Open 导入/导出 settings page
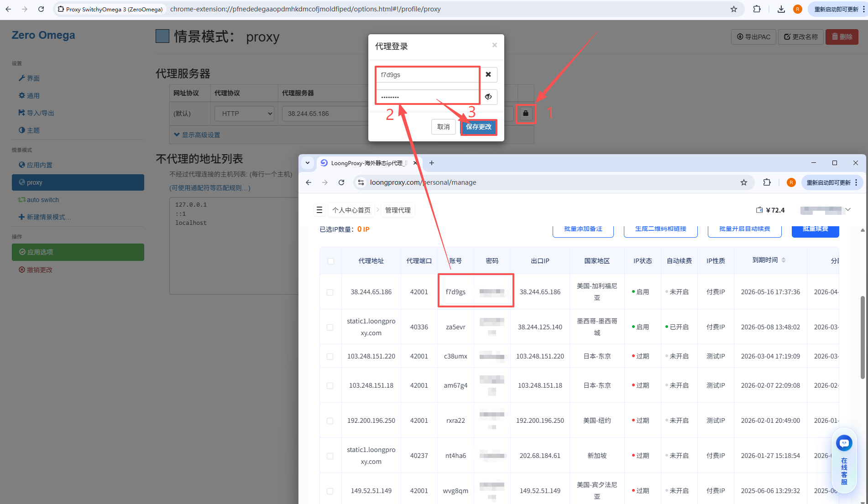 pos(40,113)
